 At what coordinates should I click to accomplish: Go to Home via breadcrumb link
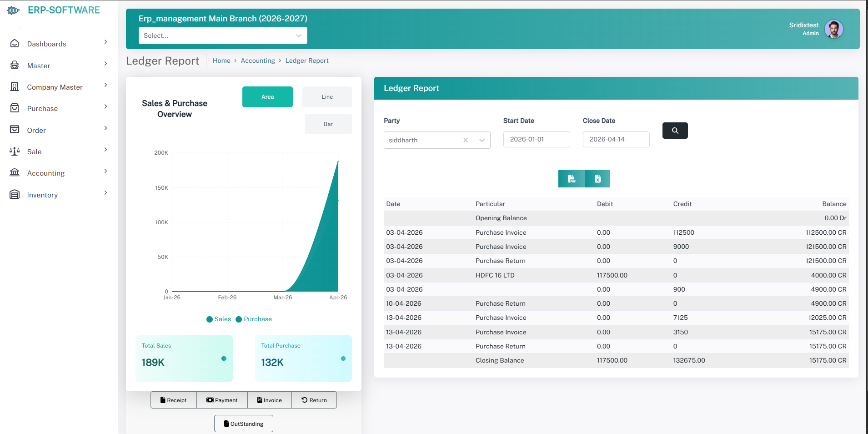tap(221, 61)
